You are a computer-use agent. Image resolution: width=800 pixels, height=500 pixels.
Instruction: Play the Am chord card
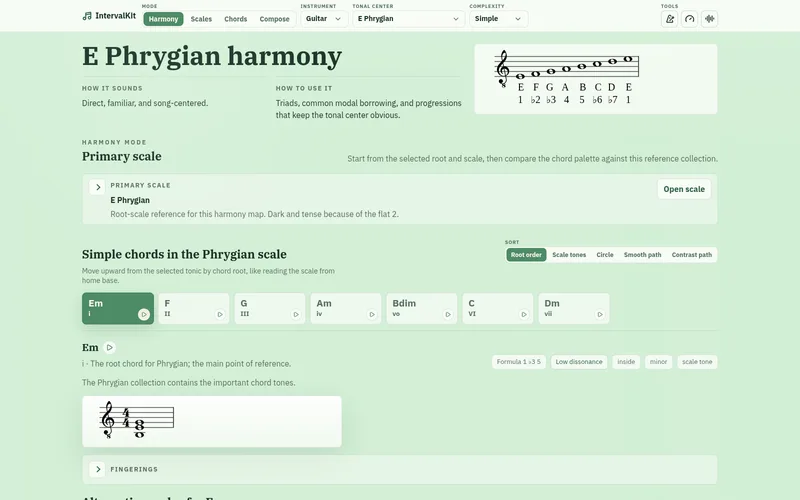pyautogui.click(x=372, y=314)
